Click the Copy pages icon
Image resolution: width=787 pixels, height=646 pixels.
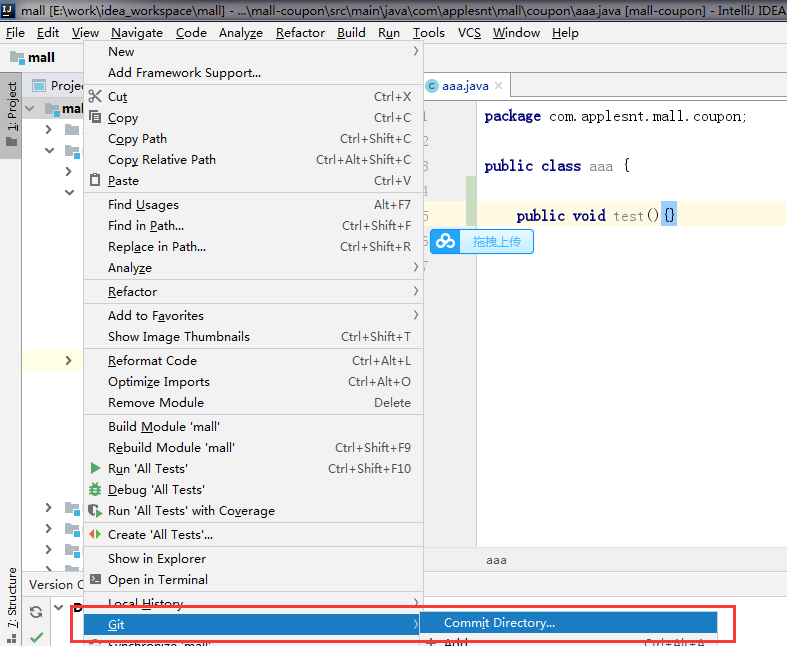click(95, 117)
